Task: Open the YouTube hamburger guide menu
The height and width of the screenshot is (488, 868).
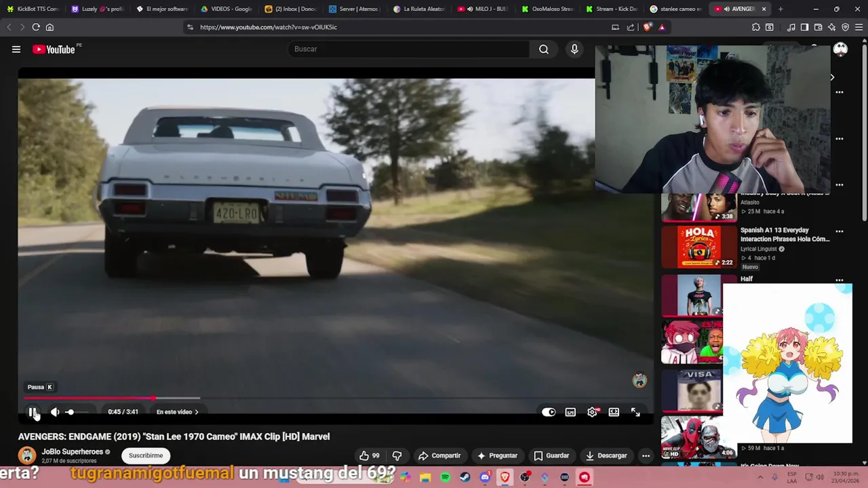Action: pos(16,49)
